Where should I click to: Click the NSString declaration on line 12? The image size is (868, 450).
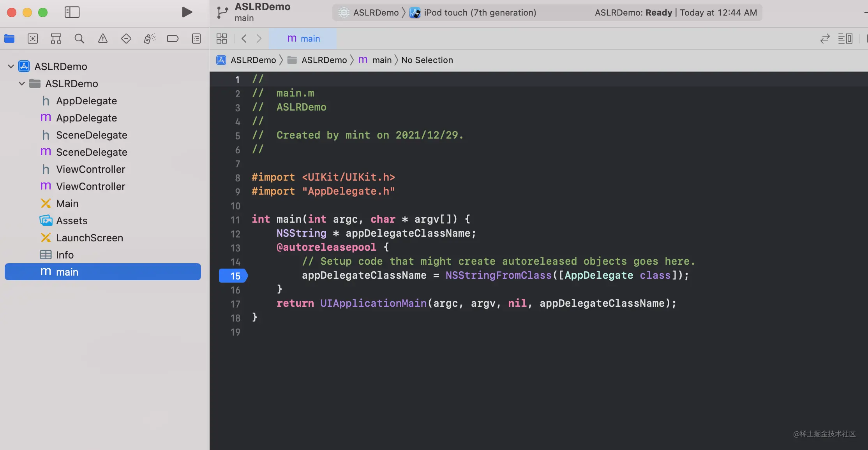coord(376,233)
